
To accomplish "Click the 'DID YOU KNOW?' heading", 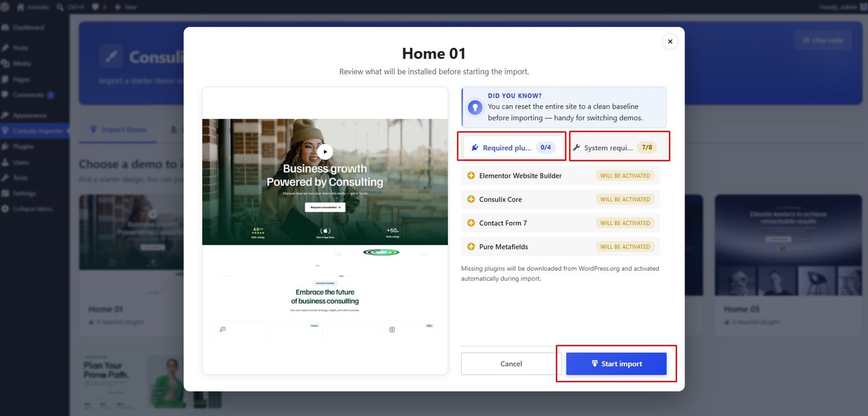I will pos(515,95).
